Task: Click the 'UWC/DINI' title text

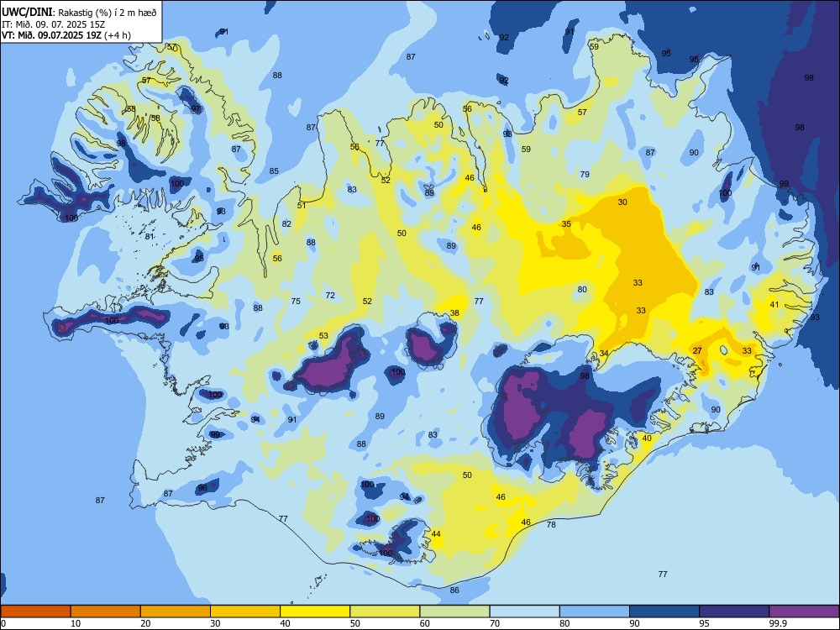Action: point(27,13)
